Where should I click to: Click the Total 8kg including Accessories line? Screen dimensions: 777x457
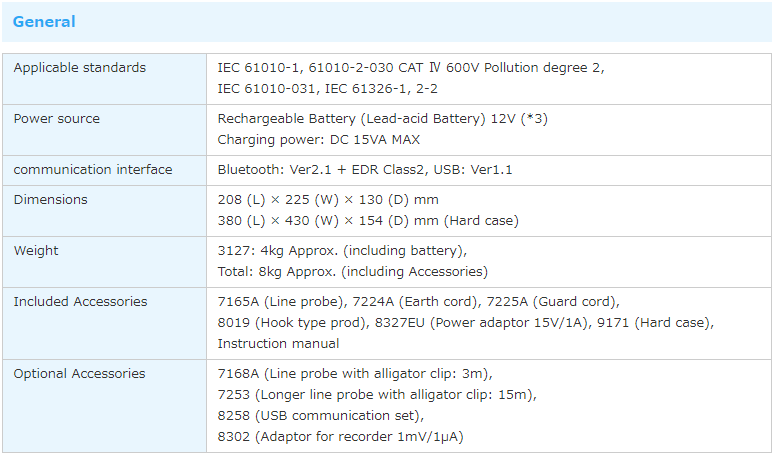tap(352, 272)
